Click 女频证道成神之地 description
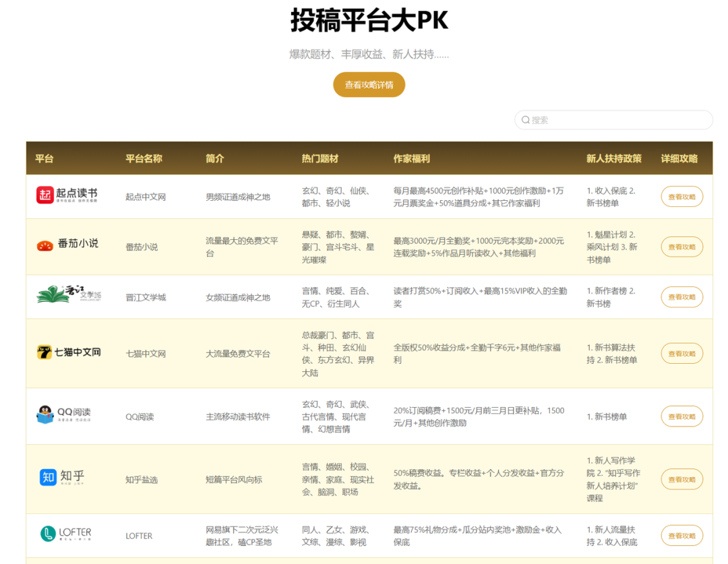This screenshot has width=728, height=564. pos(238,297)
